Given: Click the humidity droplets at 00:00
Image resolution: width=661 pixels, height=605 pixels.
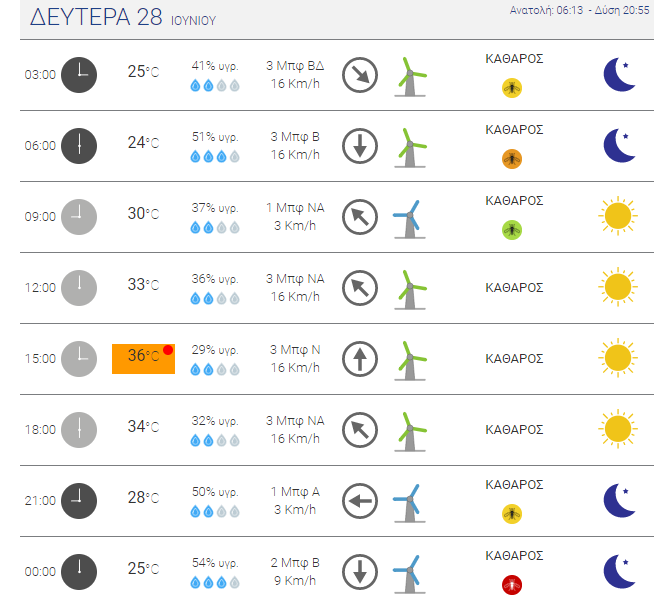Looking at the screenshot, I should (215, 583).
